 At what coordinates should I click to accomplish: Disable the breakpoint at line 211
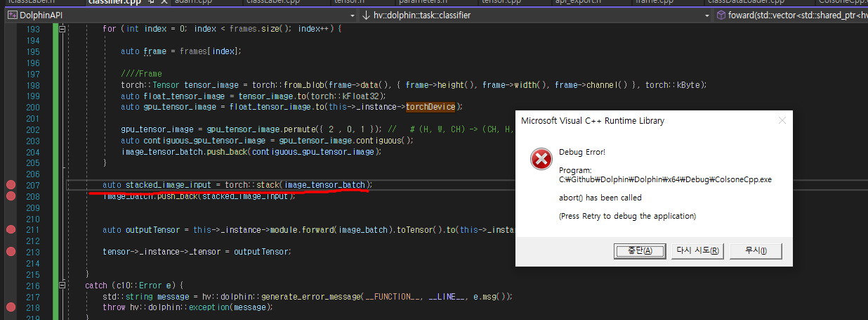pos(11,229)
